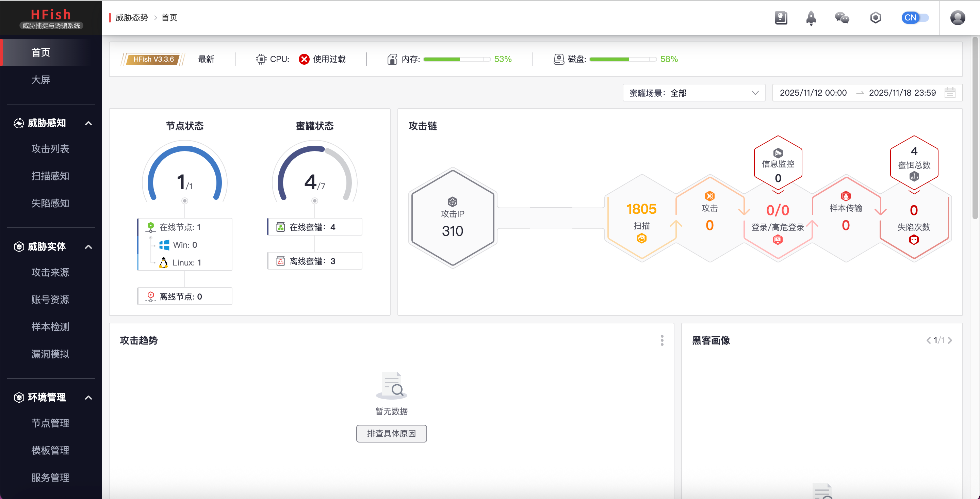Image resolution: width=980 pixels, height=499 pixels.
Task: Click the calendar icon in date range
Action: 950,93
